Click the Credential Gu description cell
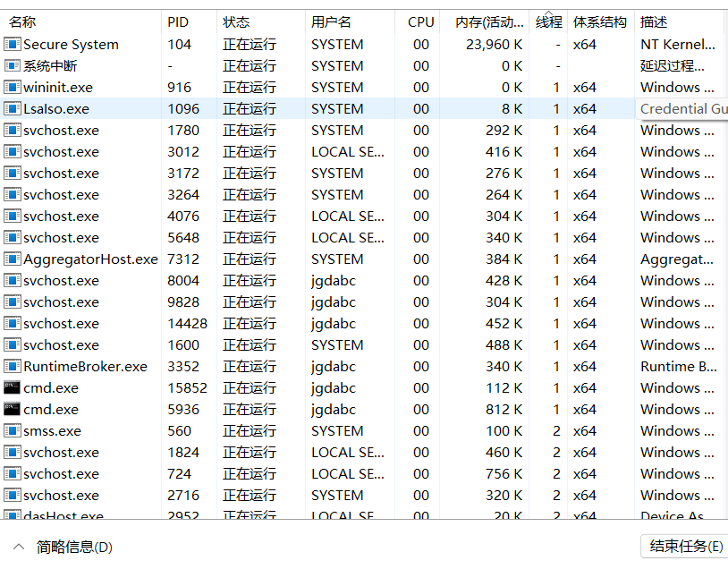This screenshot has height=569, width=728. point(683,108)
